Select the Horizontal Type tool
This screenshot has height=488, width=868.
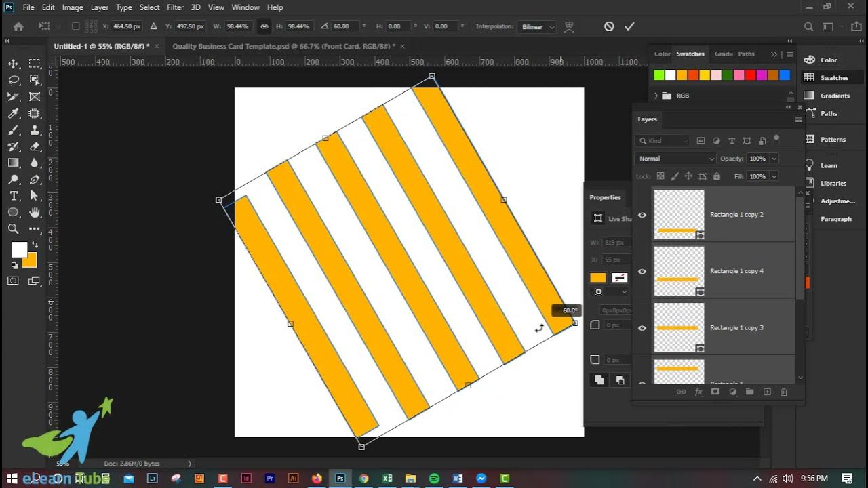[x=13, y=196]
